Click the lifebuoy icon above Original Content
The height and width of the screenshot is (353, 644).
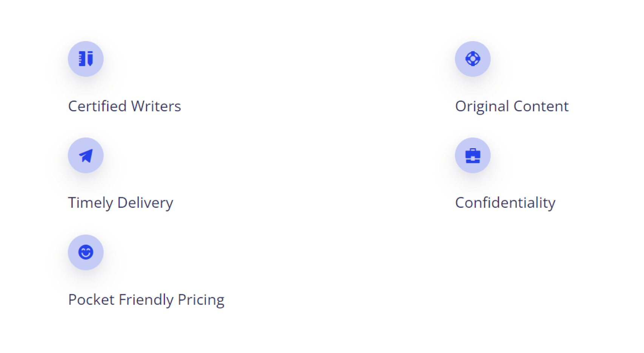point(473,59)
